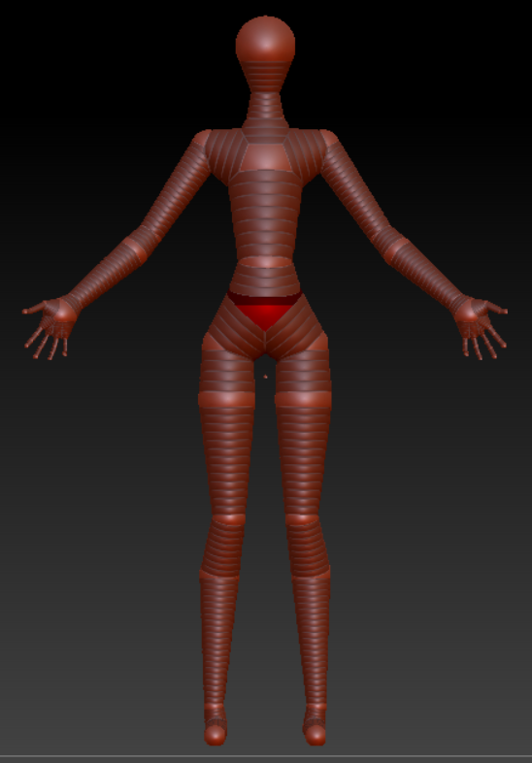Click the mannequin's upper chest plate
532x763 pixels.
coord(265,156)
